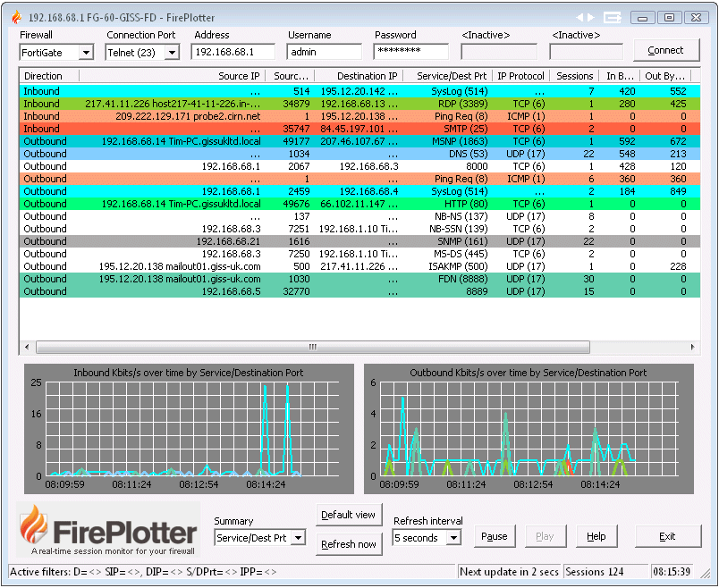Select the HTTP (80) outbound row

pyautogui.click(x=359, y=204)
